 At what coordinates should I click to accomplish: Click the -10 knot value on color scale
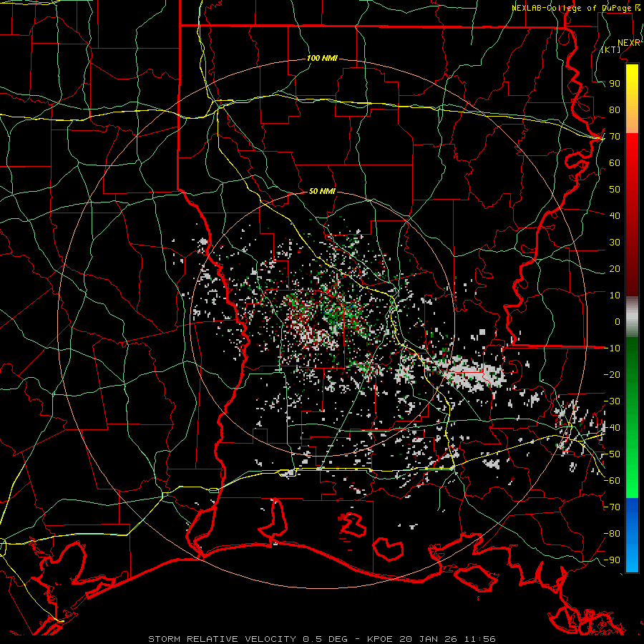(612, 348)
